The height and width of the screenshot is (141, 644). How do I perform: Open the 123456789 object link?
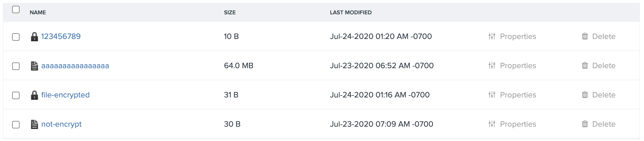click(x=61, y=36)
